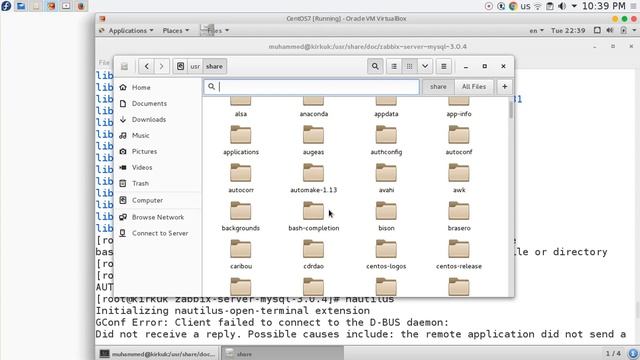Switch to terminal window in taskbar
The height and width of the screenshot is (360, 640).
[158, 354]
